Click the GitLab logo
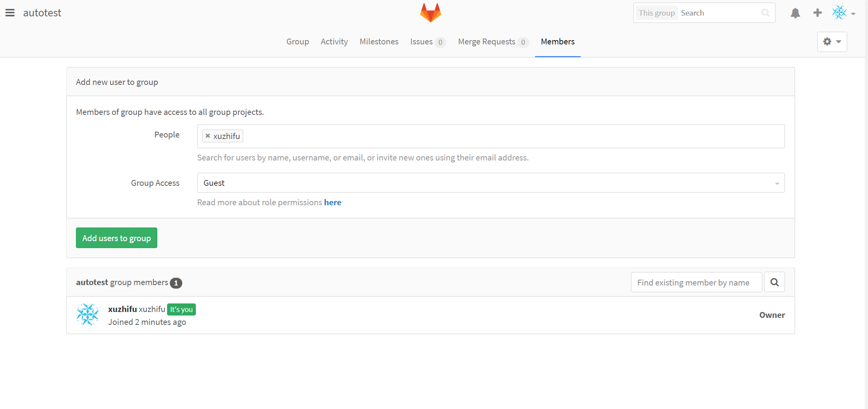The height and width of the screenshot is (409, 868). [x=431, y=12]
